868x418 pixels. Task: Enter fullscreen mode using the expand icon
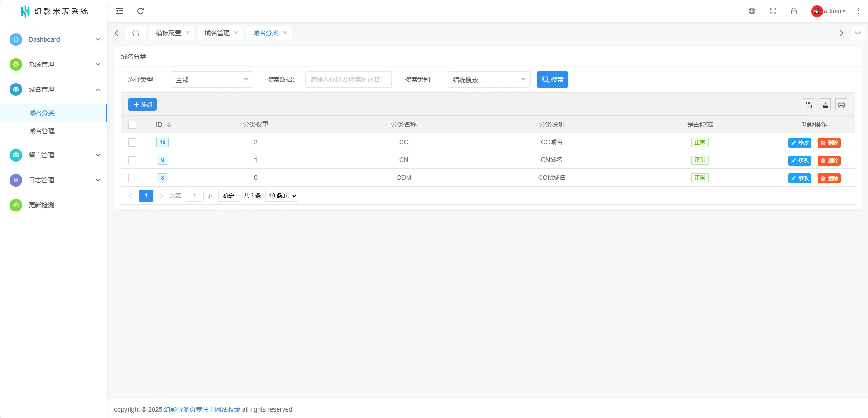(x=773, y=11)
